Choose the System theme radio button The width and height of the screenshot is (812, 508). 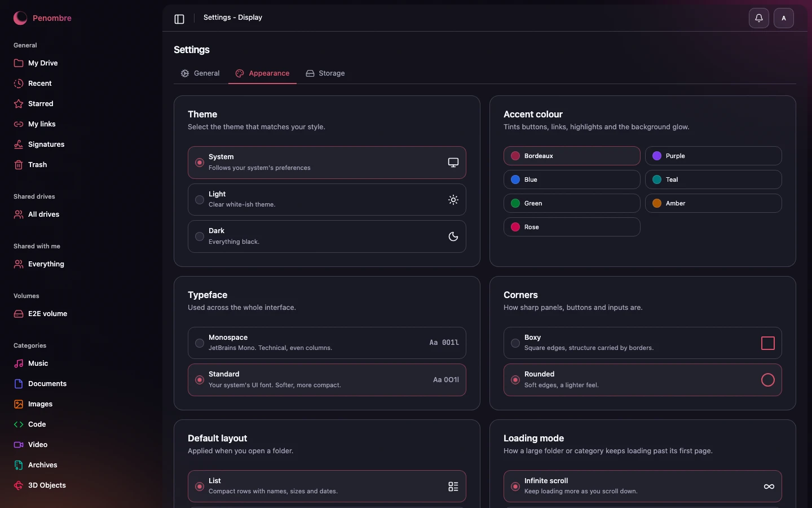(200, 163)
